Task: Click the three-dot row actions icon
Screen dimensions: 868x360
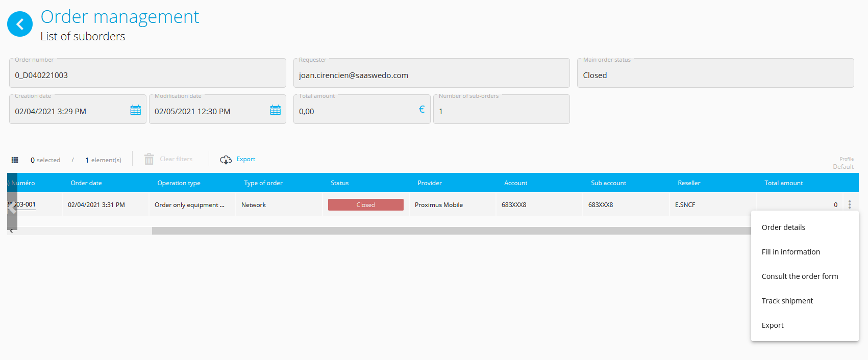Action: pyautogui.click(x=850, y=204)
